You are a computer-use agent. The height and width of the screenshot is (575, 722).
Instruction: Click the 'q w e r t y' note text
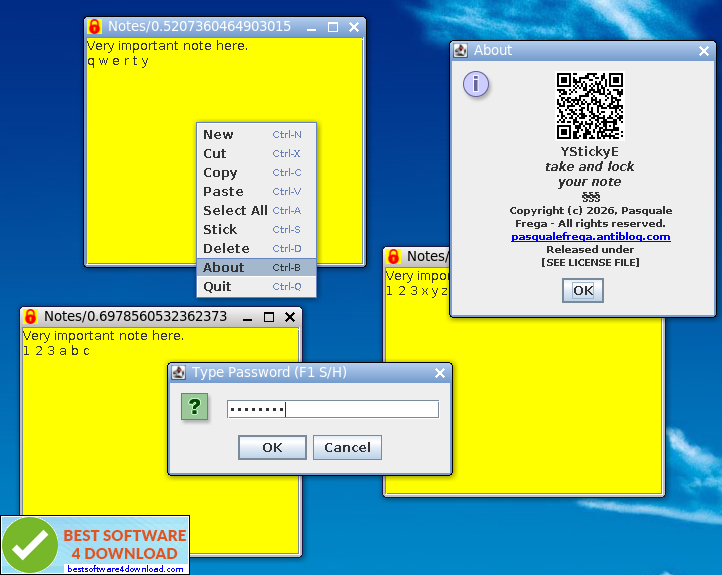click(118, 61)
